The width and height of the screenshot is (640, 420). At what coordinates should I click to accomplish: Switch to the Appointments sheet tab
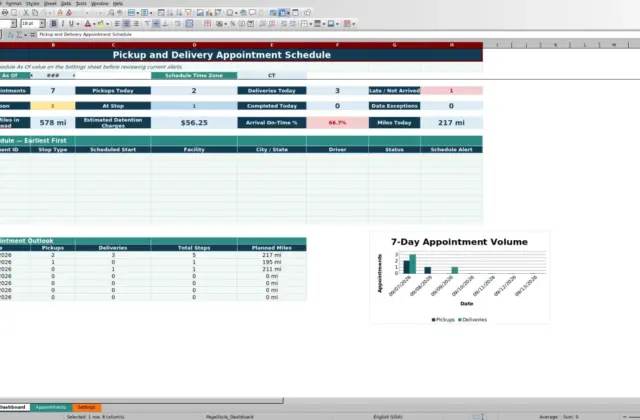pos(51,407)
